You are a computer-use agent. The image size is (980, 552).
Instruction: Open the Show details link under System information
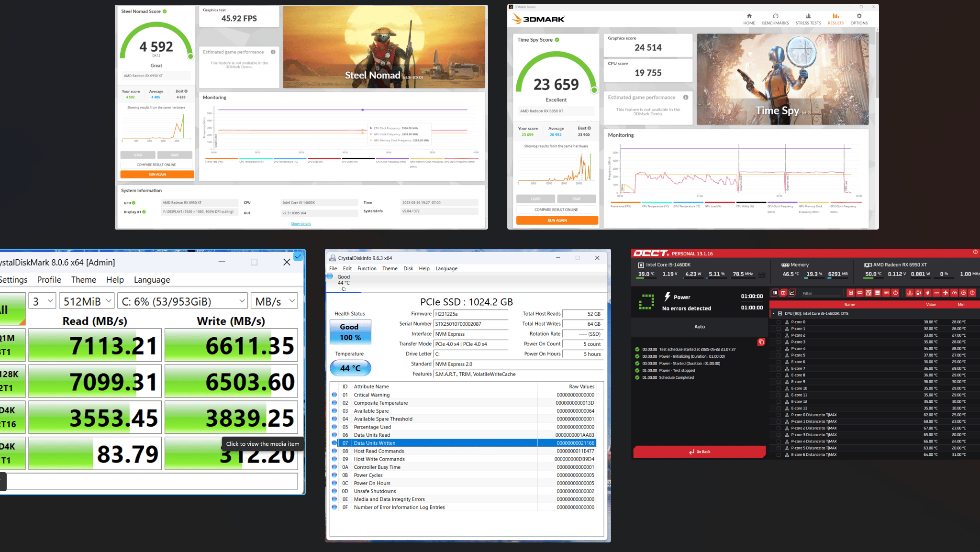(301, 224)
